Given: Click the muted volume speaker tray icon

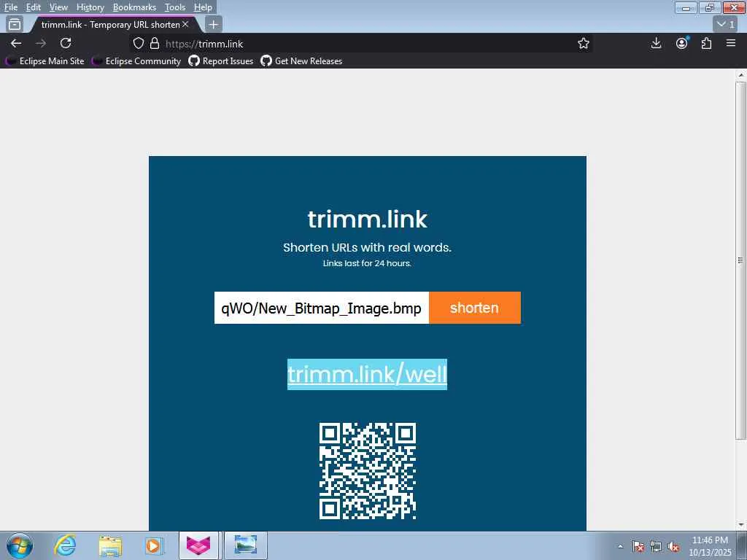Looking at the screenshot, I should pyautogui.click(x=673, y=547).
